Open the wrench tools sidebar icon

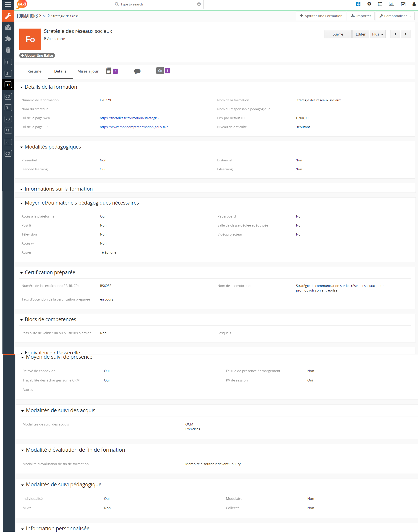coord(8,16)
